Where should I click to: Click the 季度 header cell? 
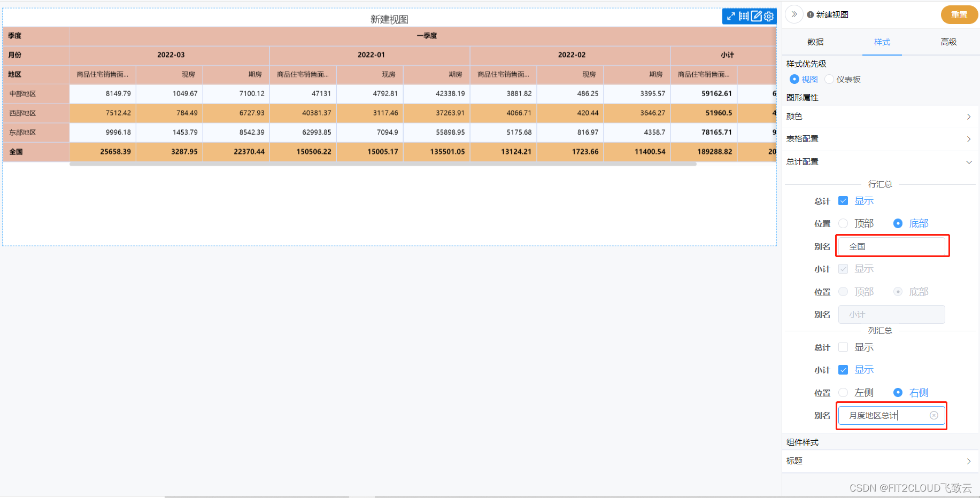tap(36, 36)
